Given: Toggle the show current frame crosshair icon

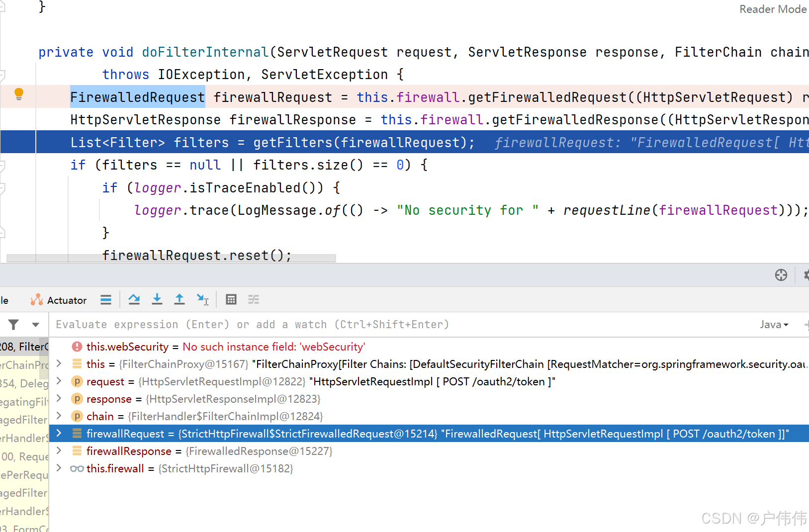Looking at the screenshot, I should click(x=781, y=275).
